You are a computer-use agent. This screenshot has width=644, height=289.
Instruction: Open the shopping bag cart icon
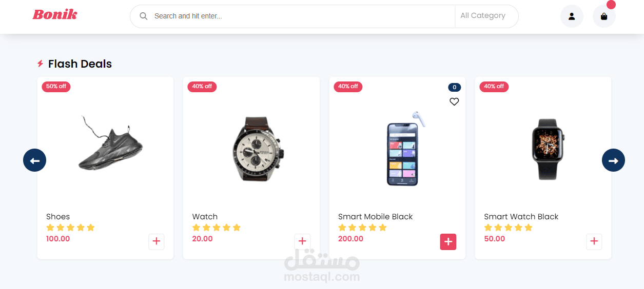604,16
